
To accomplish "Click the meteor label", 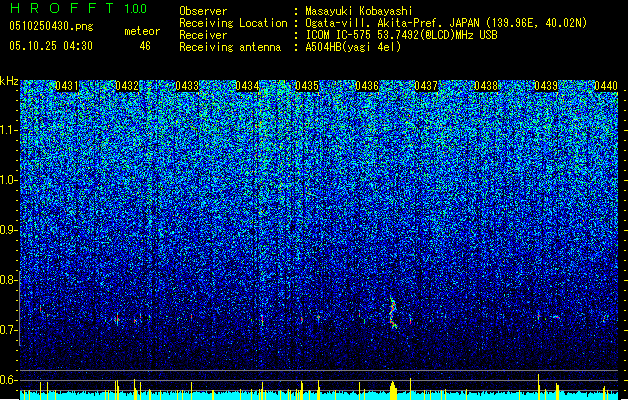I will coord(142,31).
